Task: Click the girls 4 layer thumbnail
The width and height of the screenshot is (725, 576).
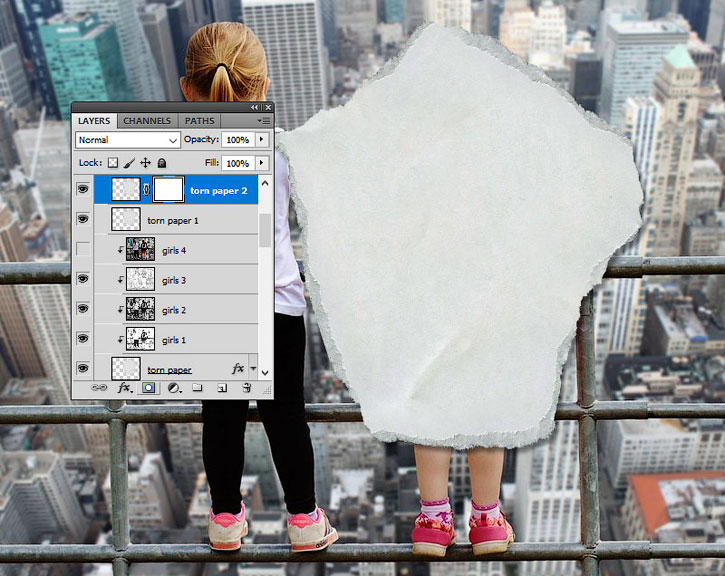Action: [x=141, y=249]
